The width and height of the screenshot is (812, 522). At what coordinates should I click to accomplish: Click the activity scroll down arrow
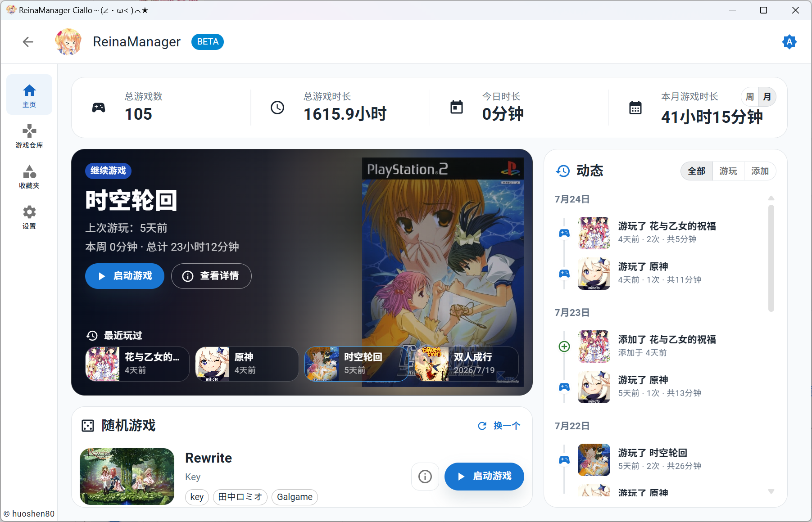click(771, 491)
